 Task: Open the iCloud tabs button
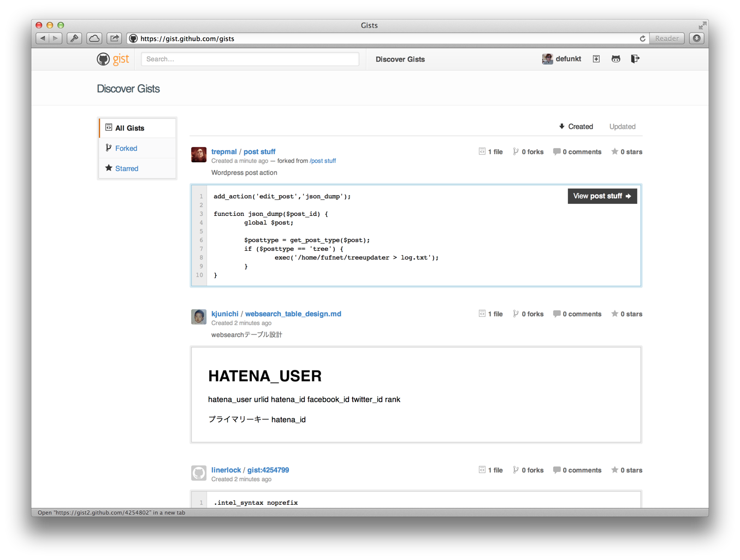point(94,38)
